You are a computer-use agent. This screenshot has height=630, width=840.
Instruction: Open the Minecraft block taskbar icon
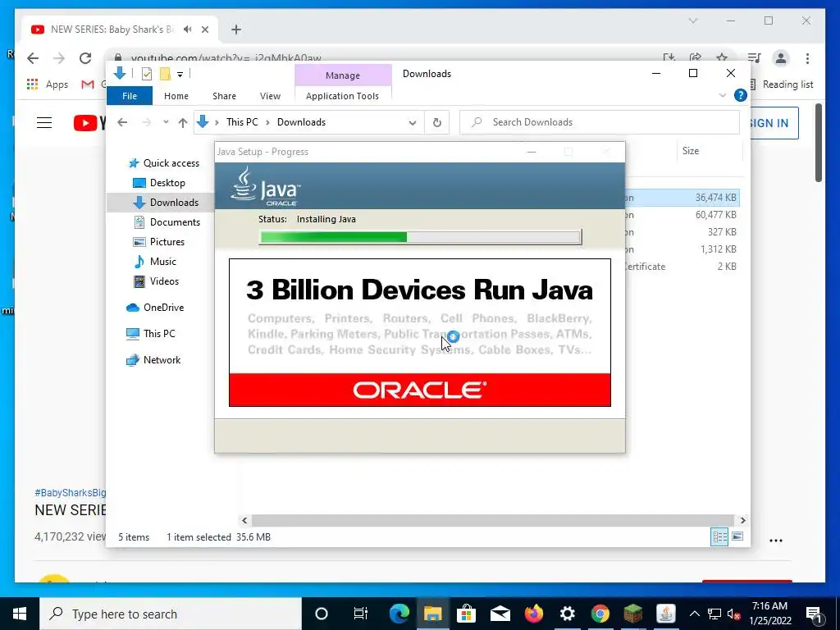coord(633,614)
